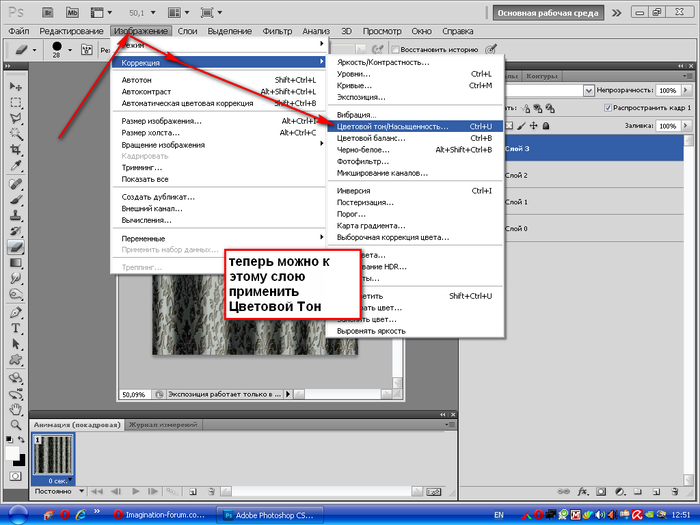Open Постоянно looping options dropdown
Viewport: 700px width, 525px height.
point(82,492)
